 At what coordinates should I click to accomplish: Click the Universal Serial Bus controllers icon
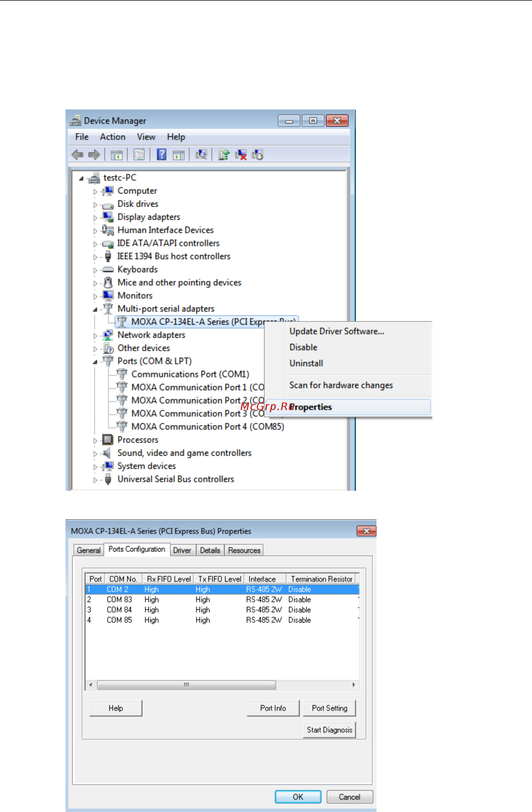click(x=108, y=479)
